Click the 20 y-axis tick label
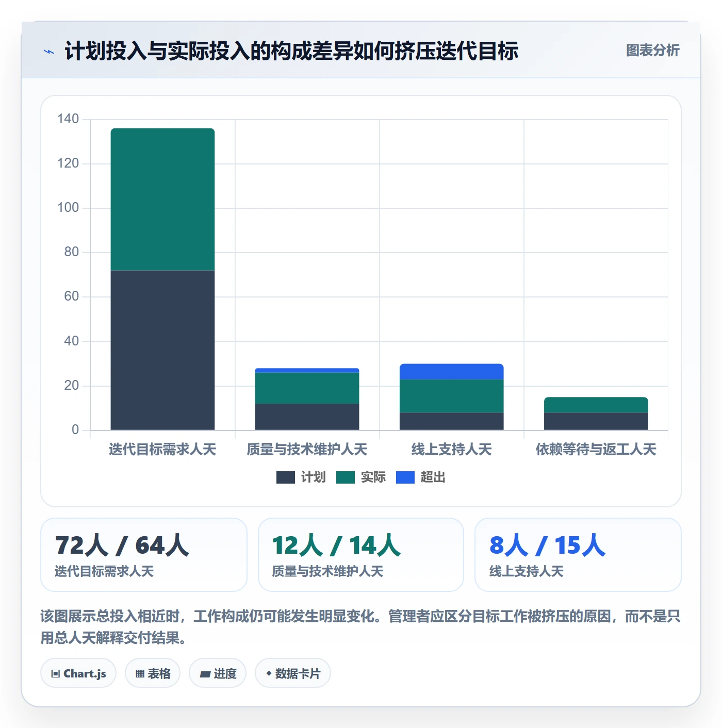Viewport: 722px width, 728px height. tap(72, 386)
